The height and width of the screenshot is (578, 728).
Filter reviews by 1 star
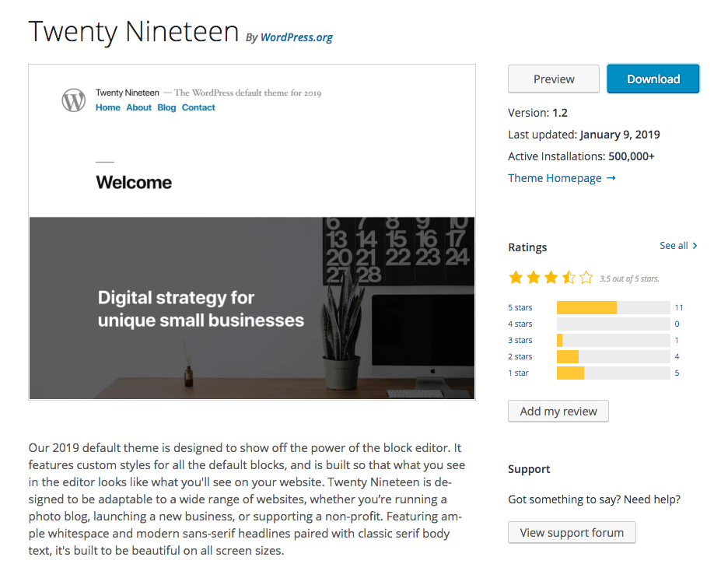point(518,373)
